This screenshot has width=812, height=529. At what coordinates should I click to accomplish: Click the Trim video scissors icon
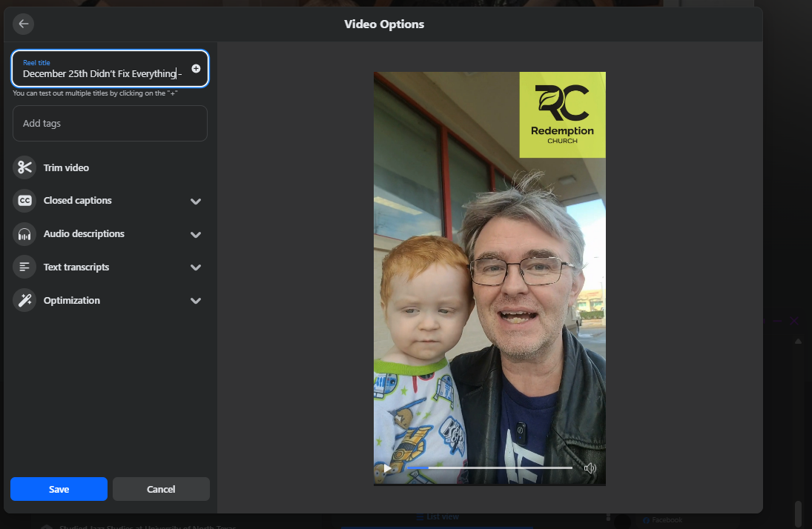point(24,167)
